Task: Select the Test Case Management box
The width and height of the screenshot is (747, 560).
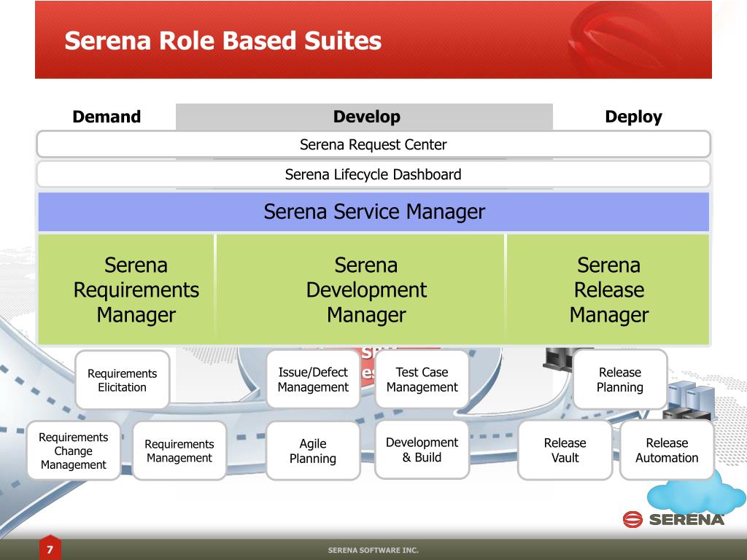Action: (422, 379)
